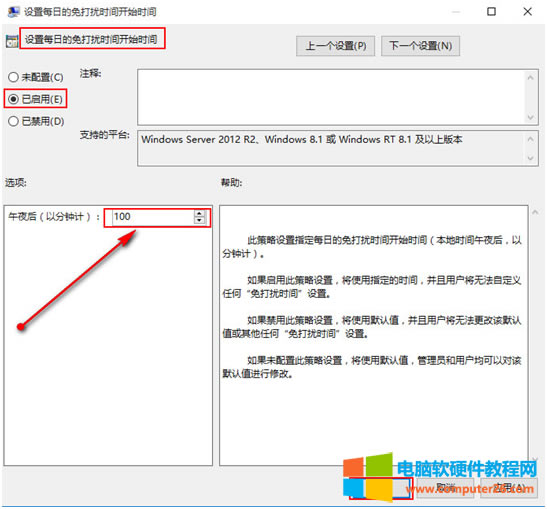Click the policy setting icon beside the title
Image resolution: width=547 pixels, height=509 pixels.
tap(12, 42)
